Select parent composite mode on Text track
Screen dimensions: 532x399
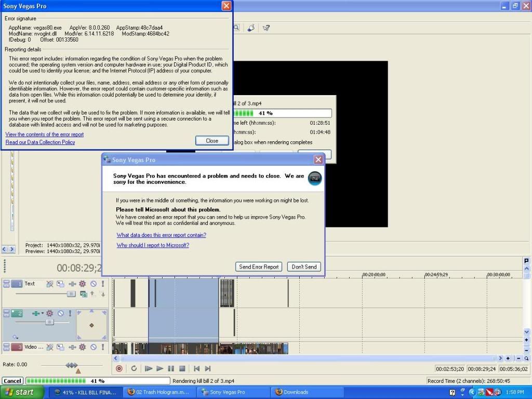pyautogui.click(x=84, y=294)
